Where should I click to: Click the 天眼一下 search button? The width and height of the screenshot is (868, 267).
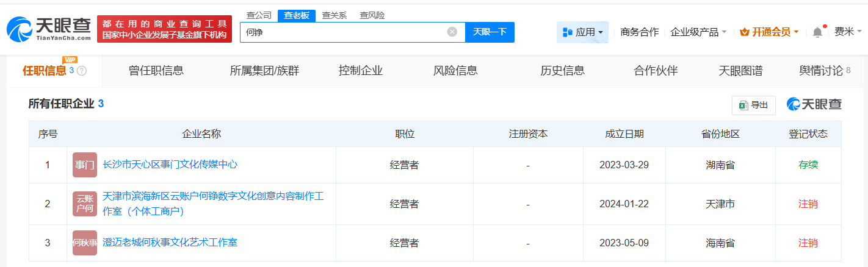pos(490,32)
